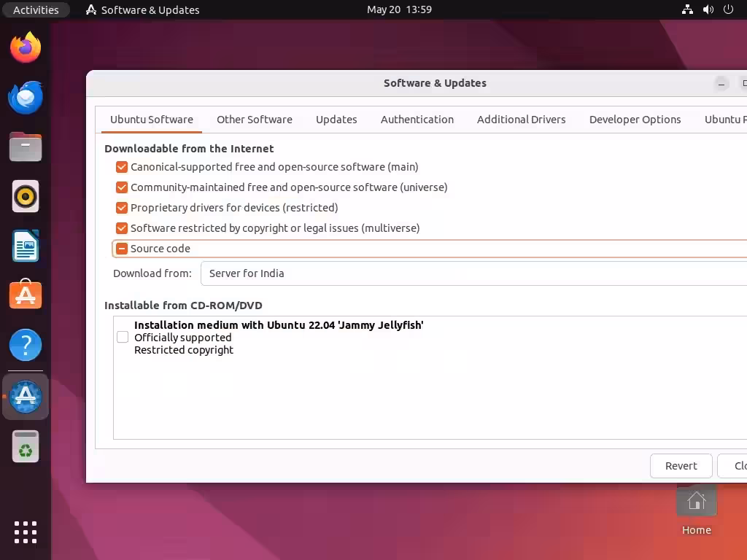Launch LibreOffice Writer from the dock
Viewport: 747px width, 560px height.
[x=26, y=246]
